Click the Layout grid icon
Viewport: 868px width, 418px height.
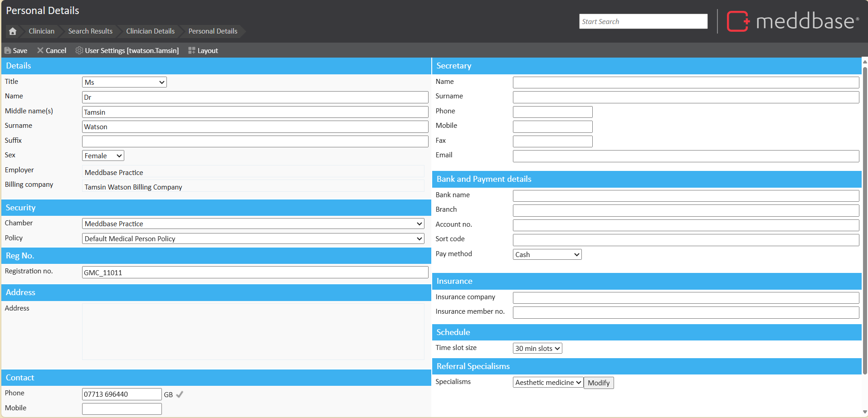[192, 50]
